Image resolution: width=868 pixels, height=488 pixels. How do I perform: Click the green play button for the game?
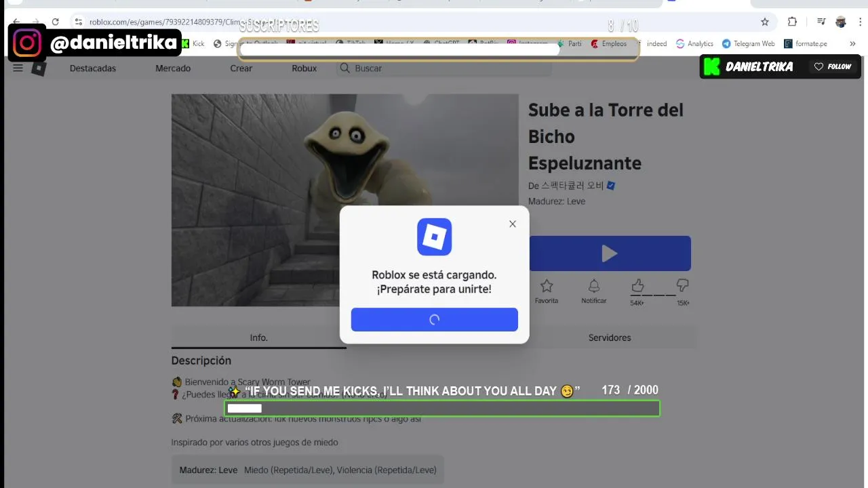coord(610,253)
